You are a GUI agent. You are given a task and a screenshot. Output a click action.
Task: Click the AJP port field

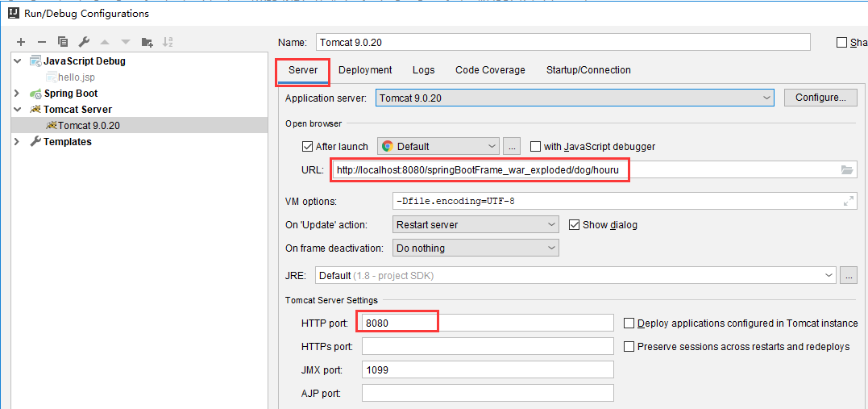tap(488, 394)
